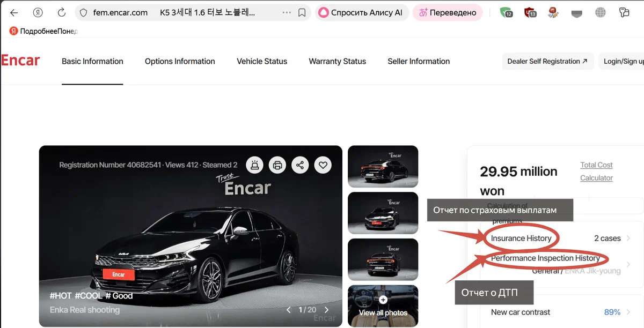Open the Total Cost Calculator link

tap(596, 172)
